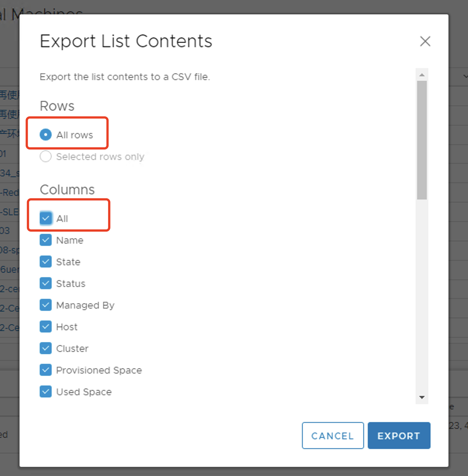Choose Selected rows only radio option
This screenshot has height=476, width=468.
click(x=46, y=156)
